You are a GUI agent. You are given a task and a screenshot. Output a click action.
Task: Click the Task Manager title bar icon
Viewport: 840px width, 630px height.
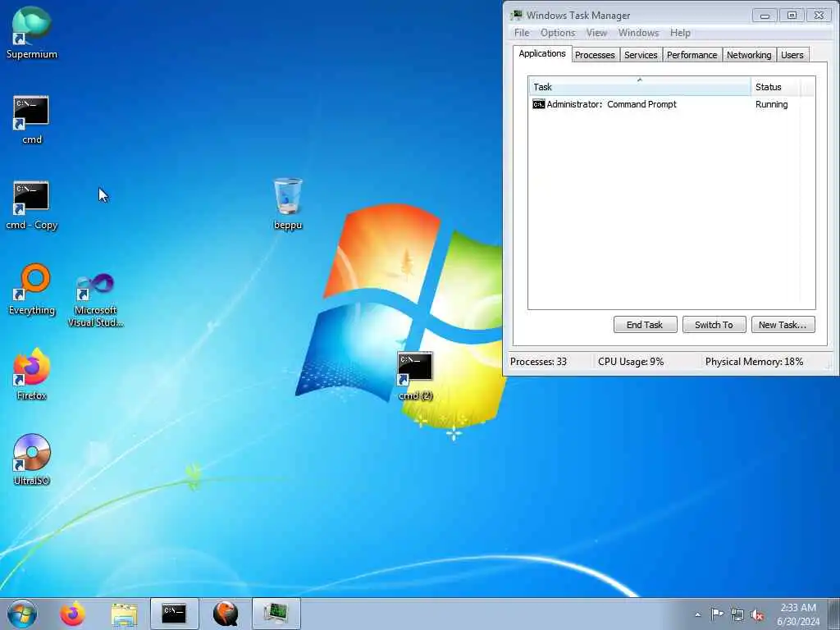tap(517, 15)
